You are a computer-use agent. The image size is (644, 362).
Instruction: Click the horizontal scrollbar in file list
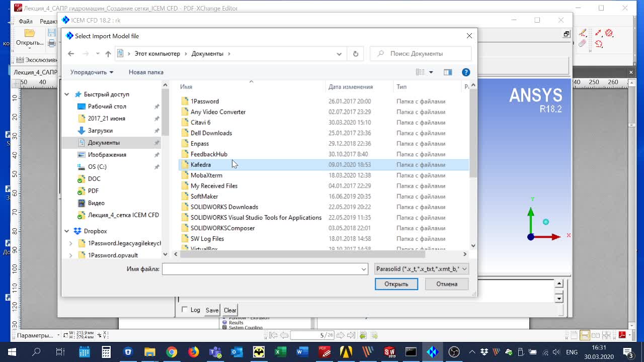pyautogui.click(x=302, y=254)
